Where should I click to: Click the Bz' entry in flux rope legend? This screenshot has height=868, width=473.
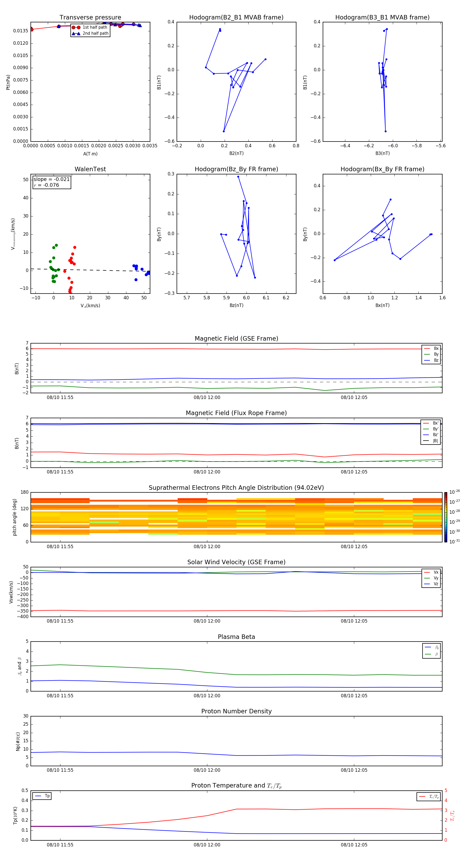click(431, 435)
